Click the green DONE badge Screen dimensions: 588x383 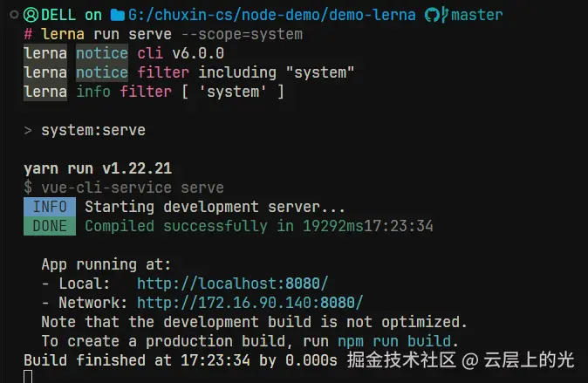(x=50, y=226)
